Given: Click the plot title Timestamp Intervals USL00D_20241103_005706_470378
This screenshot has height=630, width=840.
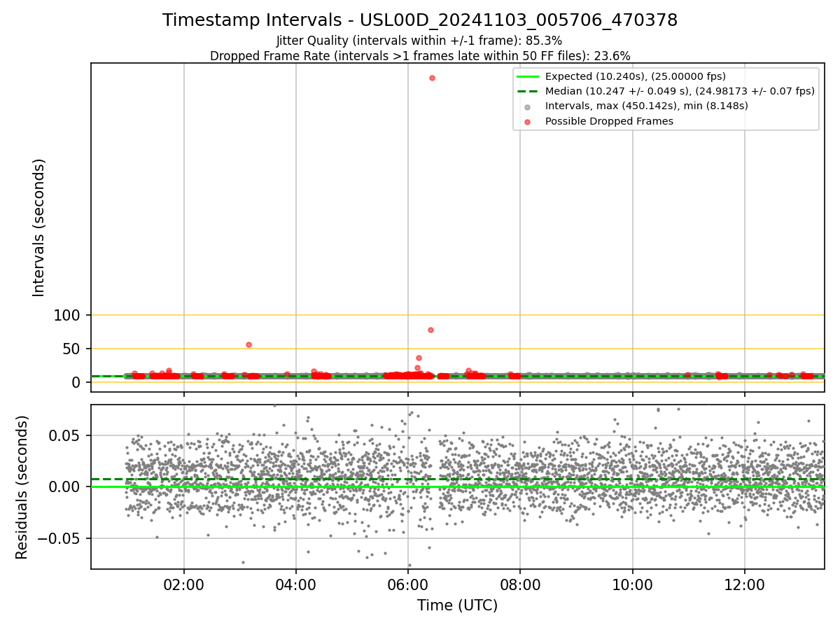Looking at the screenshot, I should pyautogui.click(x=420, y=20).
